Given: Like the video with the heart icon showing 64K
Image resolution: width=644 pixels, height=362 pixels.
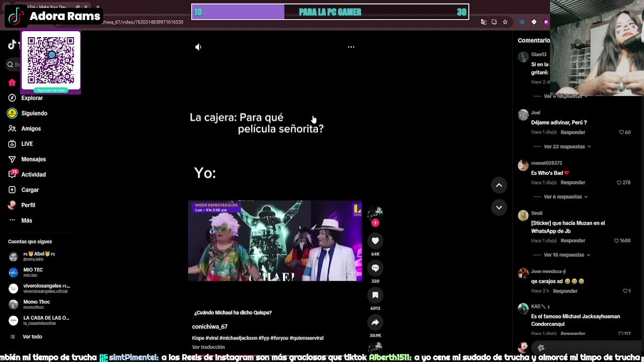Looking at the screenshot, I should point(375,241).
